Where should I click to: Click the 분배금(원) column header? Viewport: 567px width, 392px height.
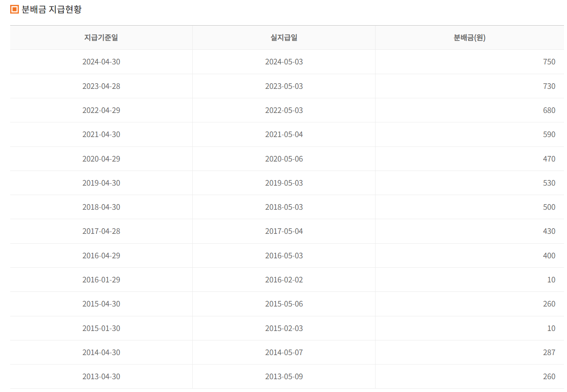tap(469, 38)
